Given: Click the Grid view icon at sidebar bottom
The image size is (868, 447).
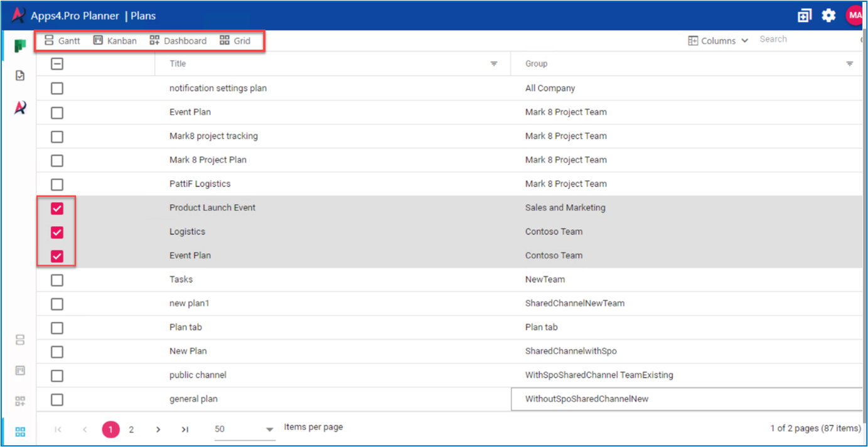Looking at the screenshot, I should point(19,431).
